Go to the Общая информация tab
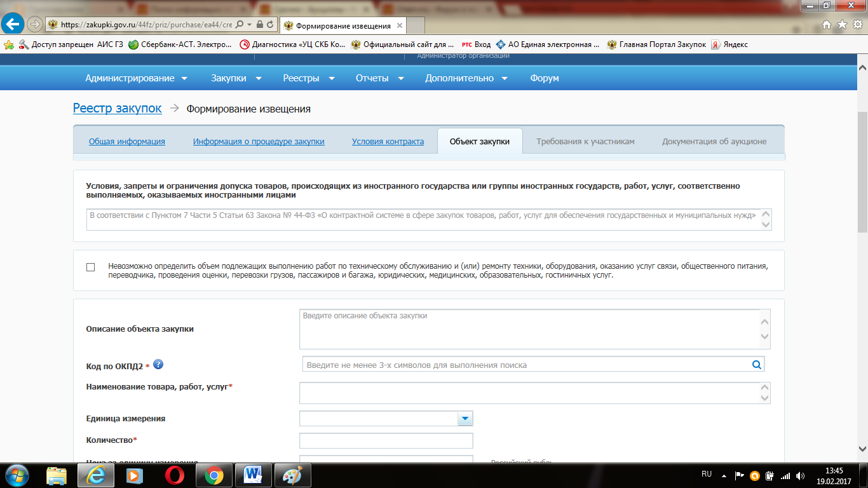The width and height of the screenshot is (868, 488). pos(126,142)
